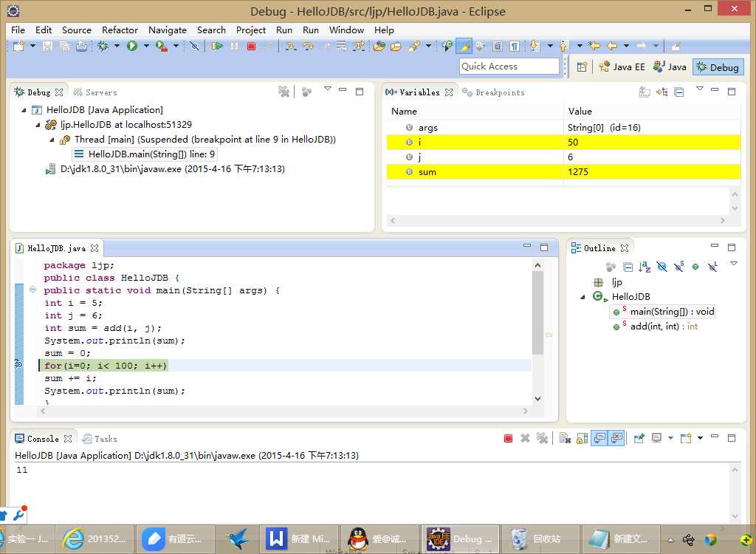Click the Skip All Breakpoints icon

[x=194, y=46]
